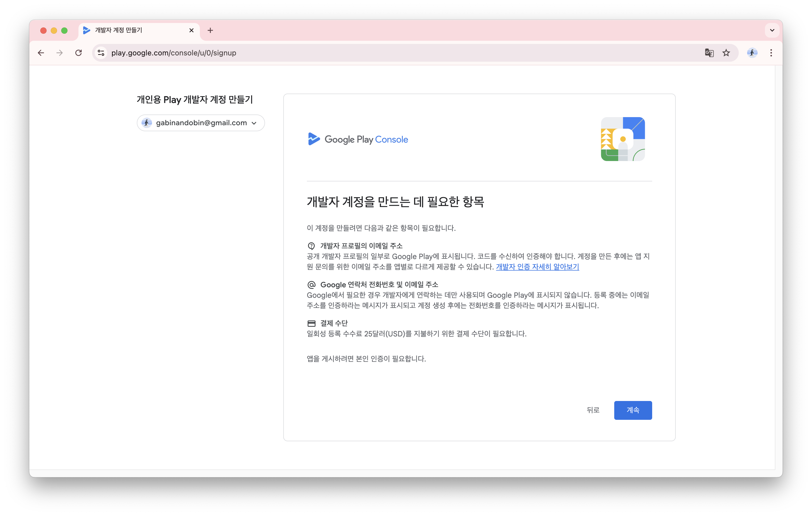Click the @ icon next to Google 연락처
This screenshot has width=812, height=516.
tap(311, 284)
